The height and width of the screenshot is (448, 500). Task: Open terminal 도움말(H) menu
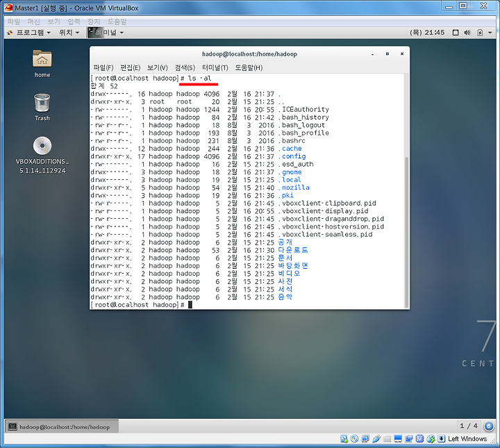point(249,67)
